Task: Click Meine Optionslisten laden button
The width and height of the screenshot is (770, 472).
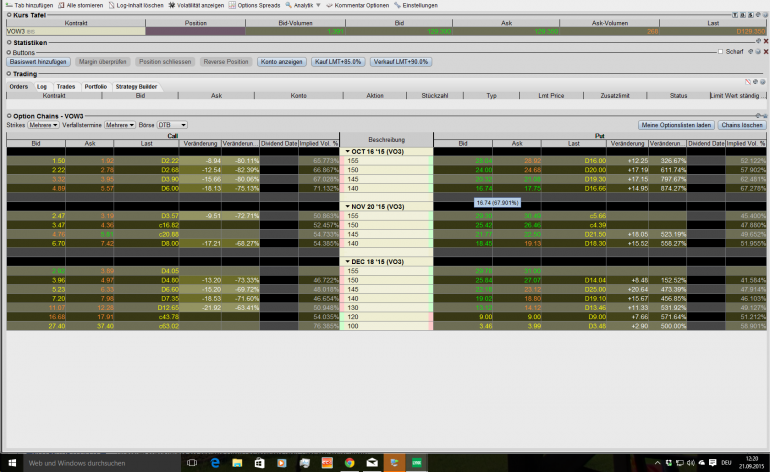Action: coord(676,125)
